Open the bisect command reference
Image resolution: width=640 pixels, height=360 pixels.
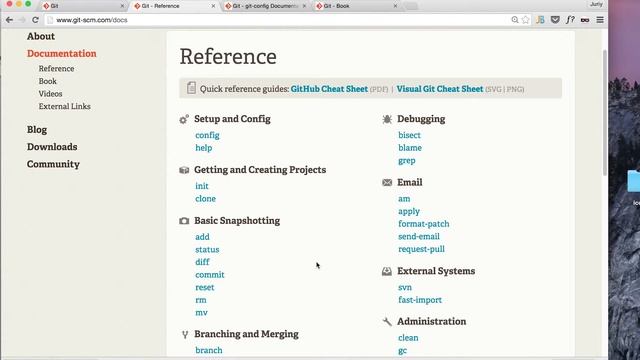point(409,135)
